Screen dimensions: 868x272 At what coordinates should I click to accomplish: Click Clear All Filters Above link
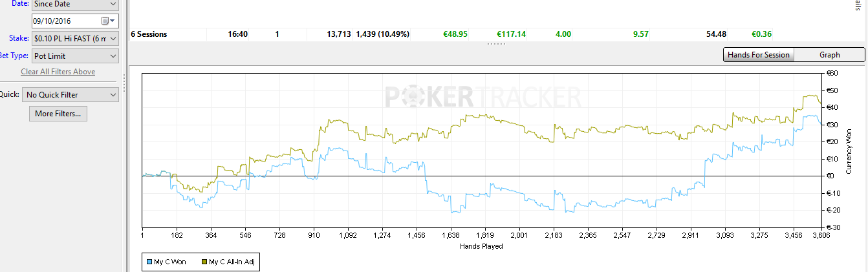[x=58, y=72]
